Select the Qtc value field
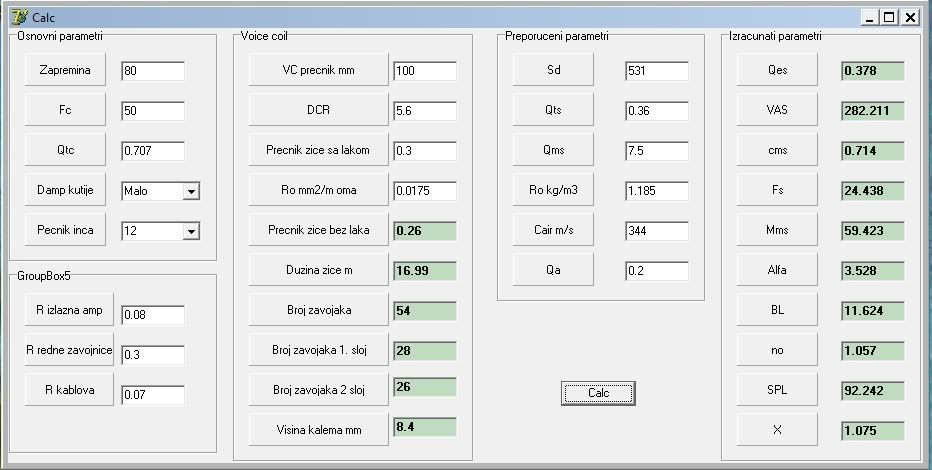932x470 pixels. pos(153,151)
